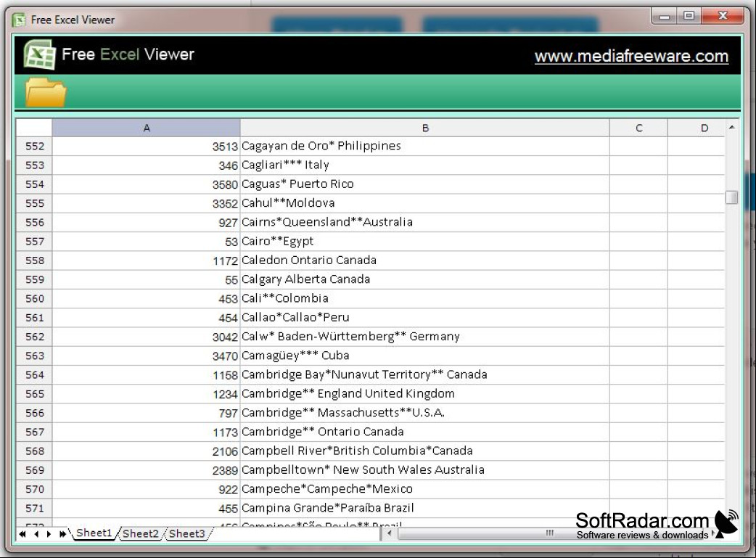Select cell 'Cambridge** Massachusetts**U.S.A.'
The height and width of the screenshot is (558, 756).
click(424, 413)
